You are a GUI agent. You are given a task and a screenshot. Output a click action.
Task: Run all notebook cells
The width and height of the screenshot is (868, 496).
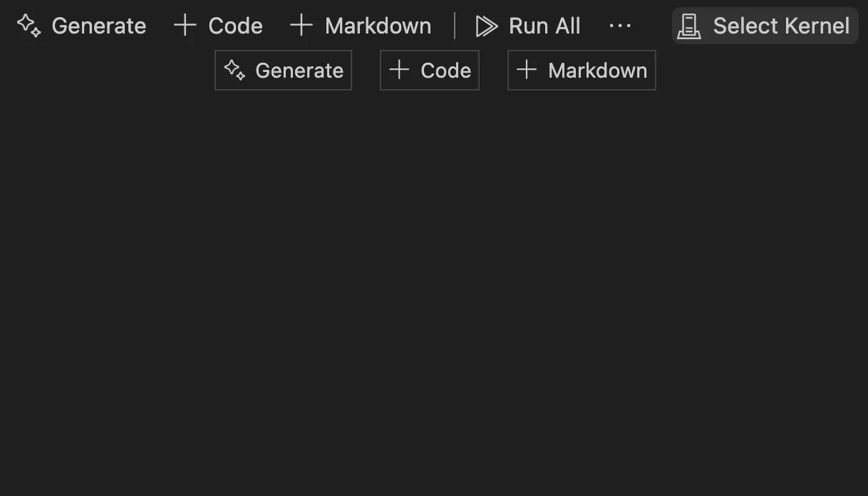[527, 26]
